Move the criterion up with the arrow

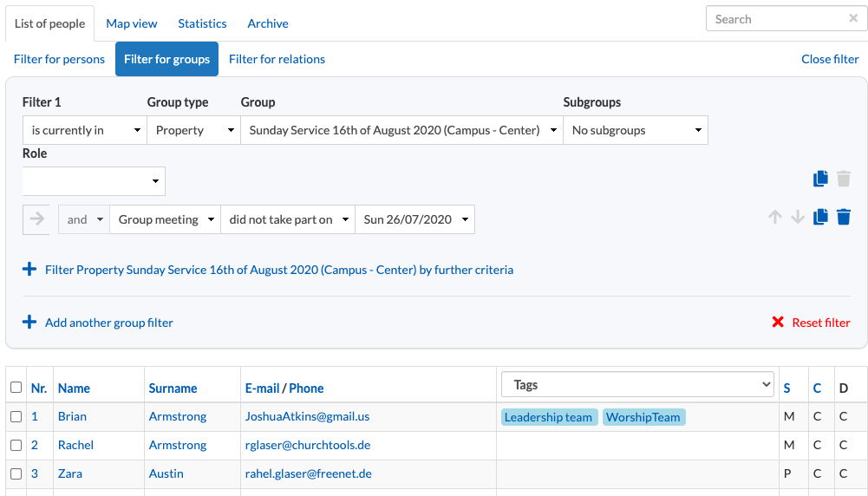tap(775, 217)
